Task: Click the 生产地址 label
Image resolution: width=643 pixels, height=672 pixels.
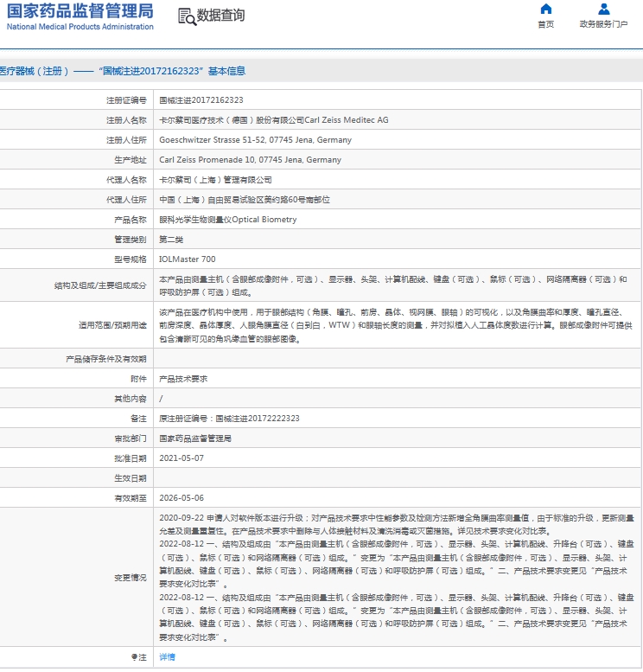Action: pos(131,160)
